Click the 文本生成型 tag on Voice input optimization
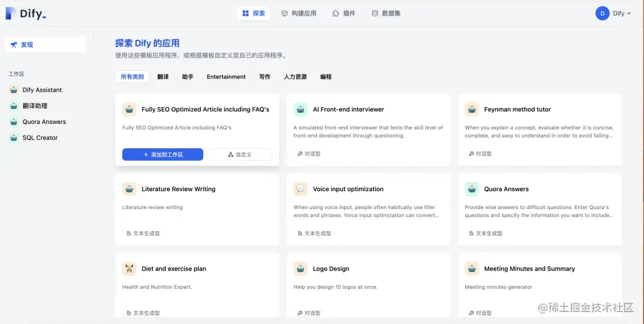 (x=314, y=233)
